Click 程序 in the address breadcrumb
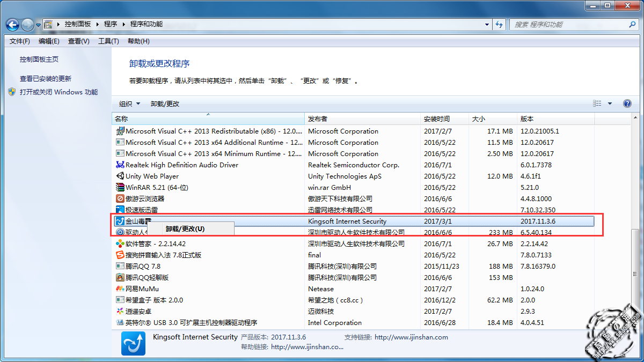644x362 pixels. (x=111, y=25)
